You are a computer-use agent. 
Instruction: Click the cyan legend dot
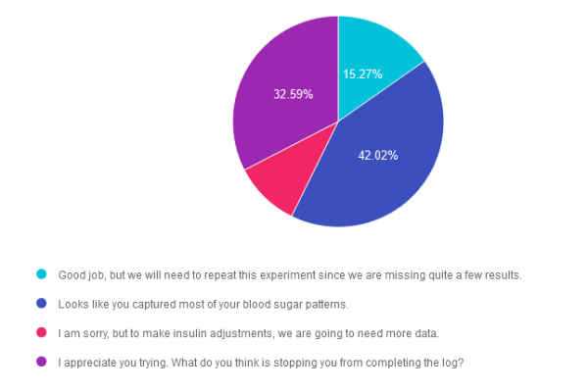coord(41,274)
